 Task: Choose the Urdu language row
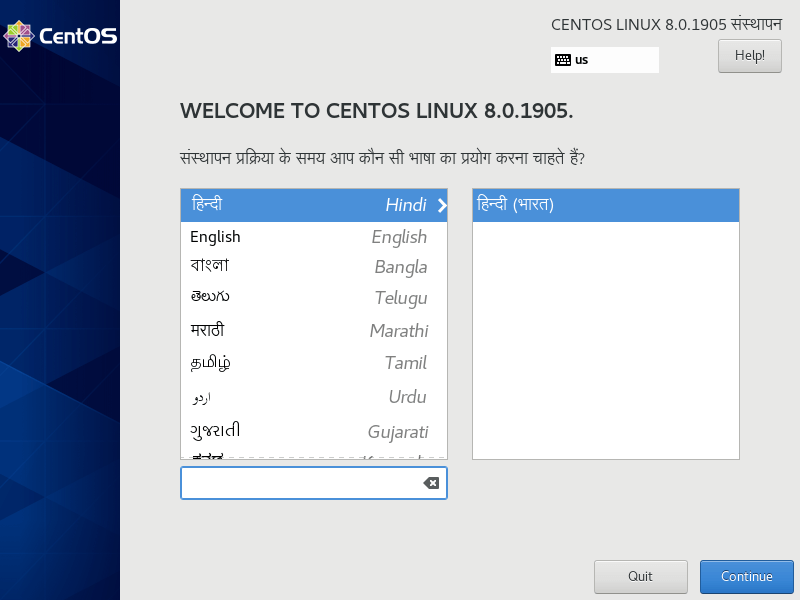[313, 397]
